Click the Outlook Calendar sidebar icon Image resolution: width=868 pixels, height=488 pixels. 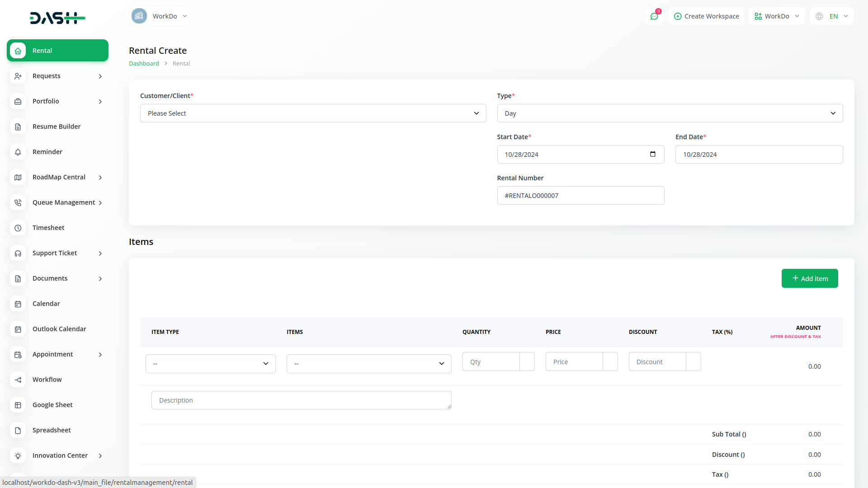point(18,329)
